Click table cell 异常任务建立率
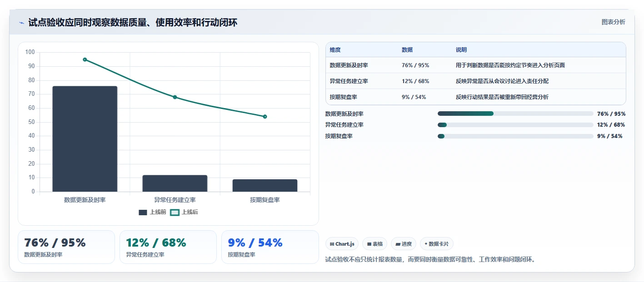Screen dimensions: 644x282 tap(349, 81)
